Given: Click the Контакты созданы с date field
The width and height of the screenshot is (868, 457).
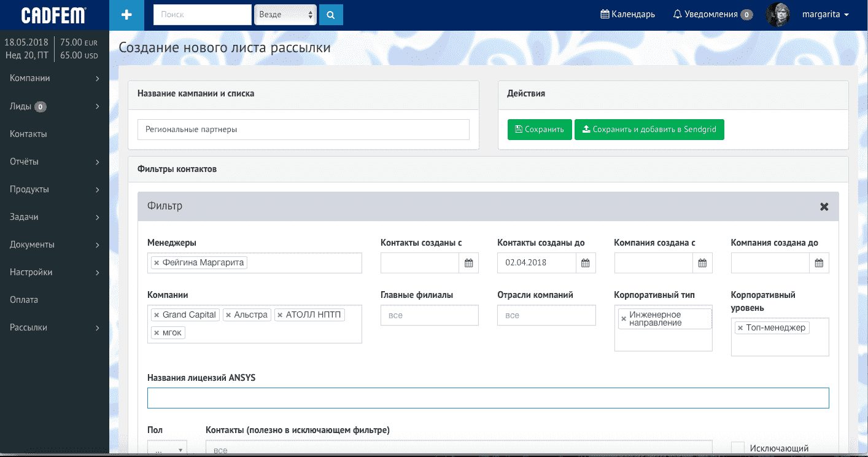Looking at the screenshot, I should [x=420, y=263].
